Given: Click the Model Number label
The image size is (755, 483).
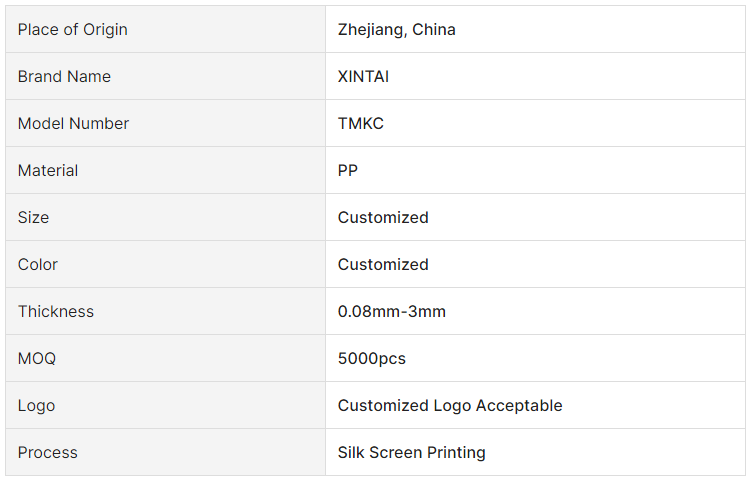Looking at the screenshot, I should coord(73,123).
